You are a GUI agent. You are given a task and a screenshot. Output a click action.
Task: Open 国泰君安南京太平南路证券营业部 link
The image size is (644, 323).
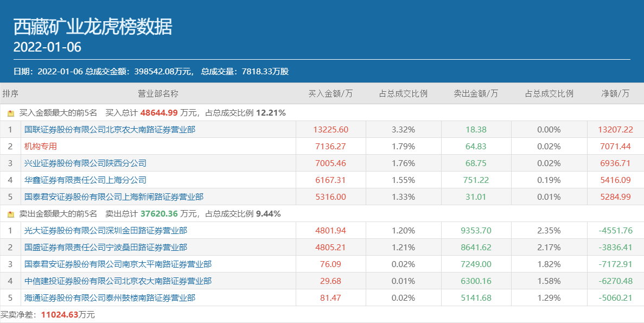[x=118, y=264]
